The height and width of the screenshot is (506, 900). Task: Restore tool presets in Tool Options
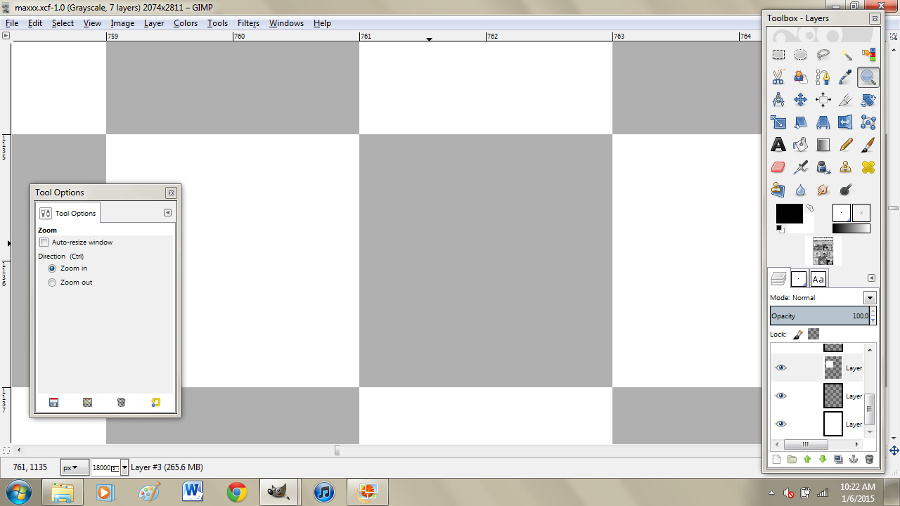[87, 402]
